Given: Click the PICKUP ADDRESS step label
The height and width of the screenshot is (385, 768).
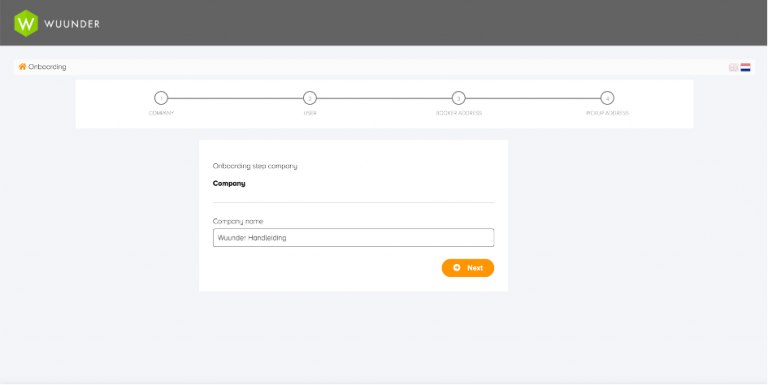Looking at the screenshot, I should point(607,113).
